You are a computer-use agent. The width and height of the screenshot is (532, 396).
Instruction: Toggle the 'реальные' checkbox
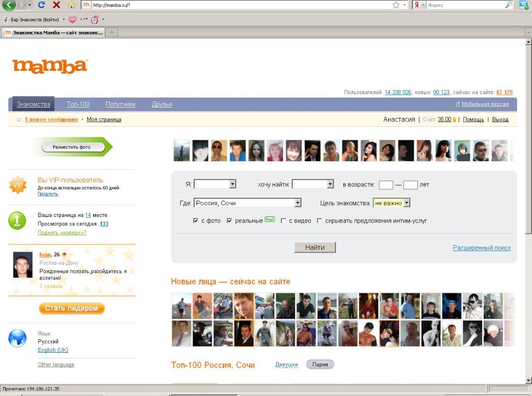[230, 221]
